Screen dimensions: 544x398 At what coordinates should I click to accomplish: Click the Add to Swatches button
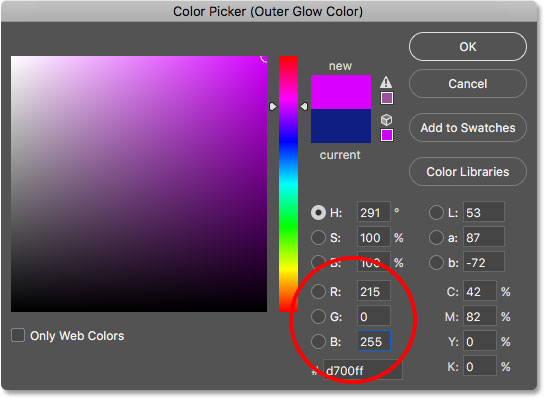(468, 128)
